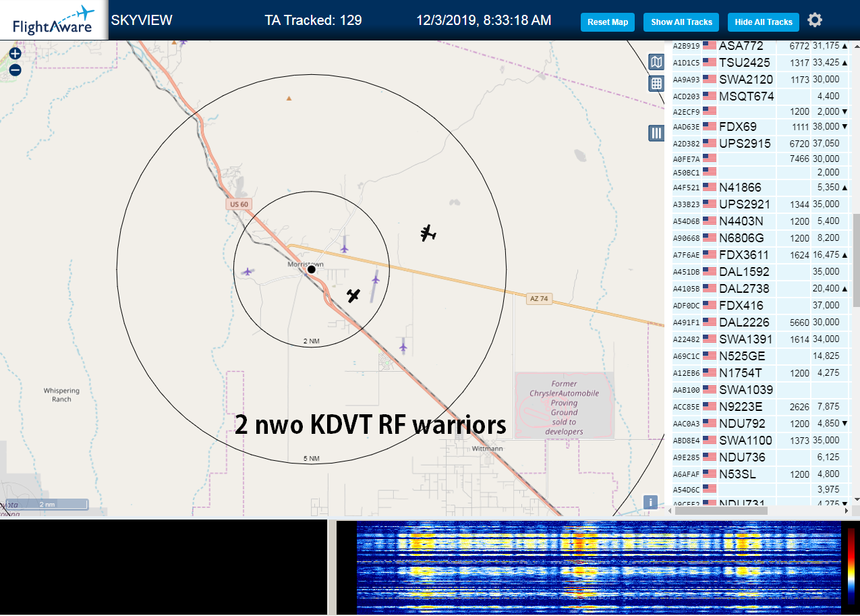Open the settings gear
Viewport: 860px width, 616px height.
[815, 20]
